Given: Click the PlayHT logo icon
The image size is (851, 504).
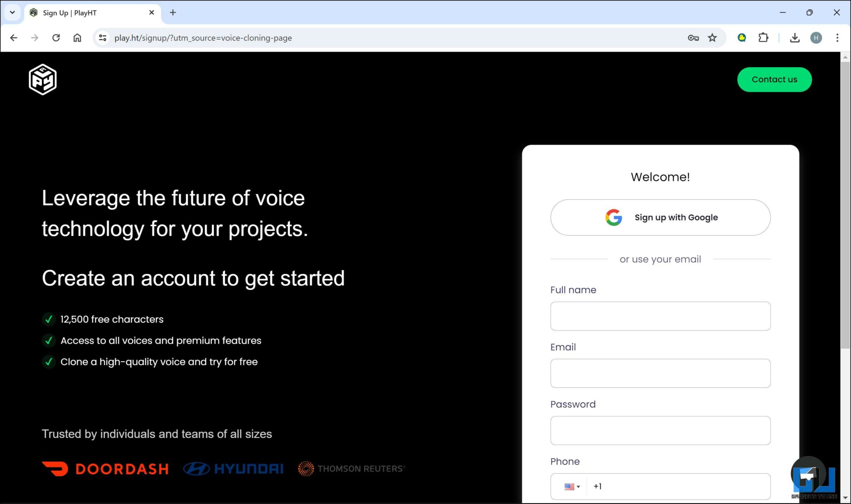Looking at the screenshot, I should click(x=42, y=79).
